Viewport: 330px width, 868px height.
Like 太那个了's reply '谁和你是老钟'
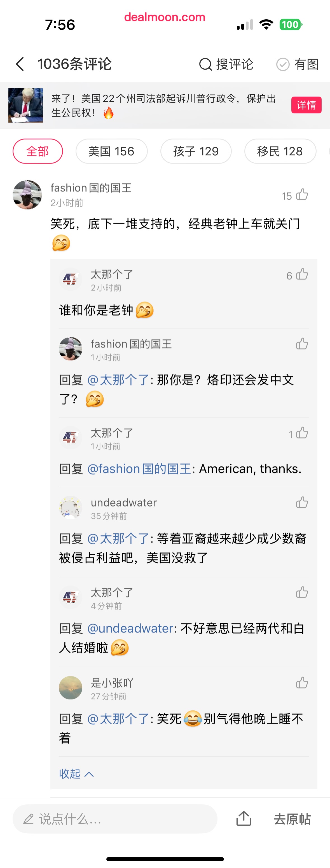tap(302, 275)
